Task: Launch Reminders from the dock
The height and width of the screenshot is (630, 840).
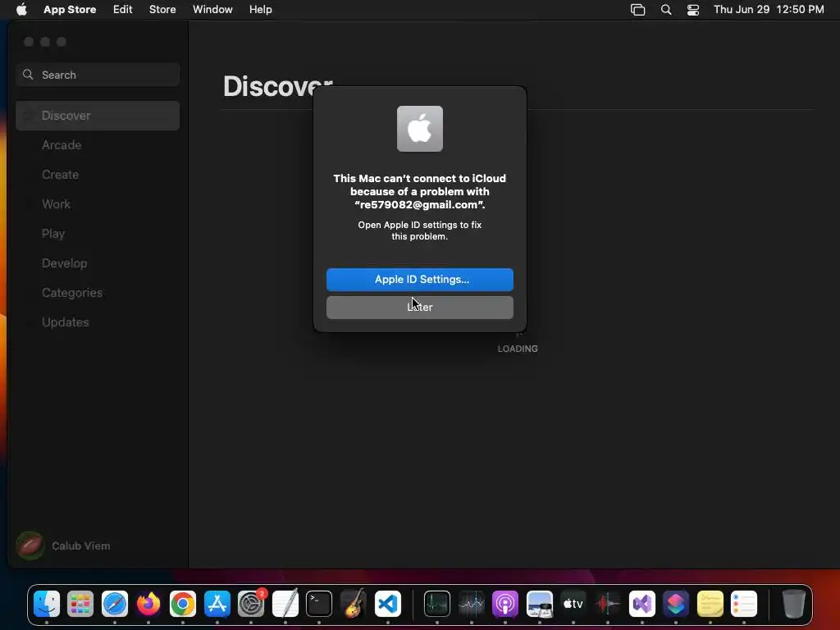Action: click(x=743, y=604)
